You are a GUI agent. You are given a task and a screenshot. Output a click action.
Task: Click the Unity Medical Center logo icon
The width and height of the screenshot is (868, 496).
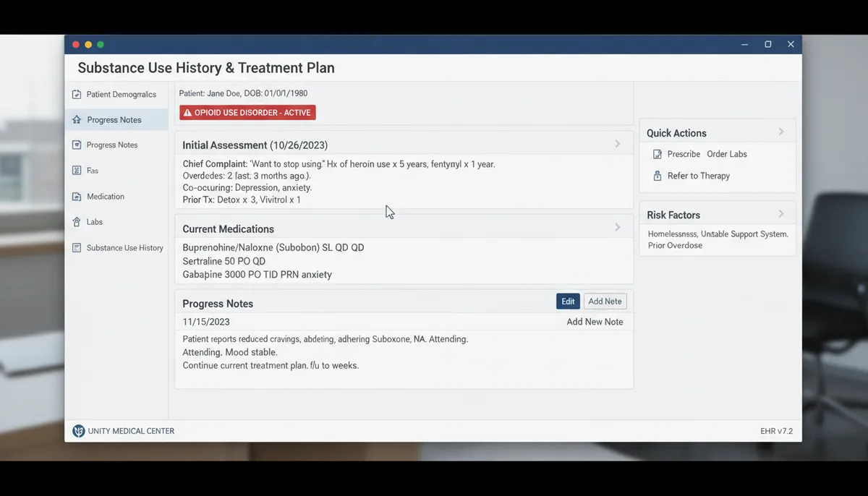(x=79, y=431)
